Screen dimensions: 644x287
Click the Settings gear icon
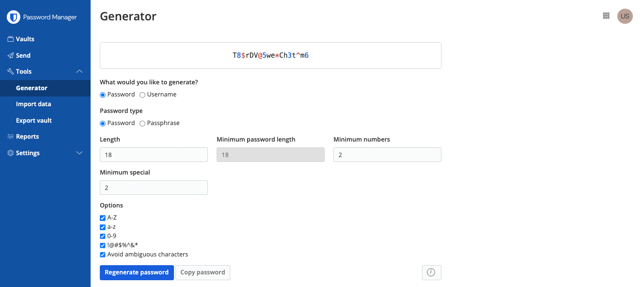coord(10,153)
